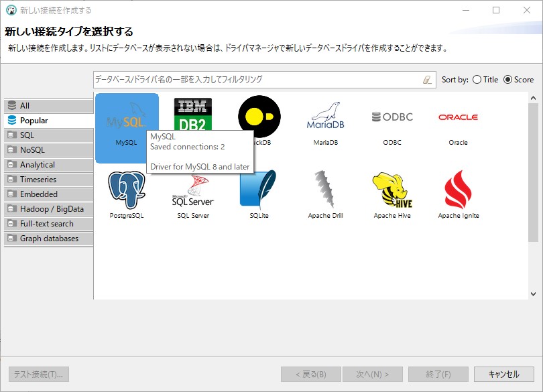Click the キャンセル button
Screen dimensions: 543x392
(x=504, y=375)
